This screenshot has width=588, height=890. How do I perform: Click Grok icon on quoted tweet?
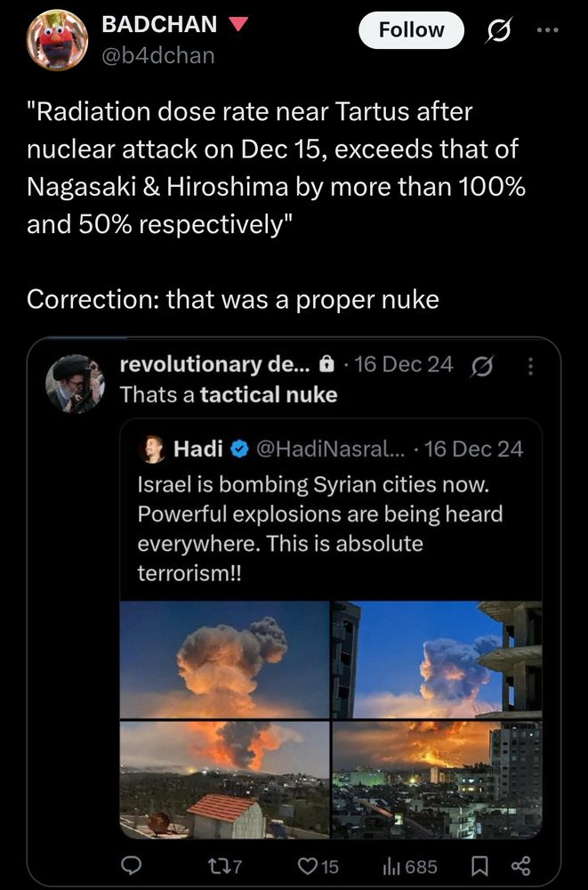click(484, 365)
